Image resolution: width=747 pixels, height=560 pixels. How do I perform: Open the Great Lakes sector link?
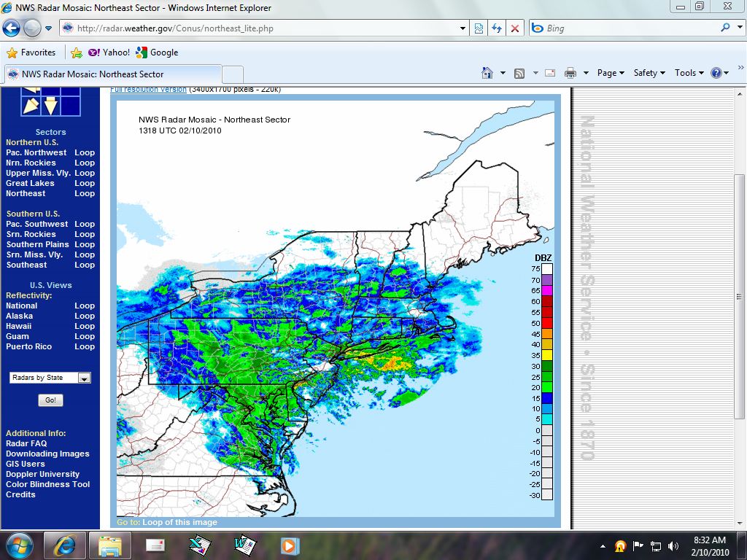click(x=30, y=183)
